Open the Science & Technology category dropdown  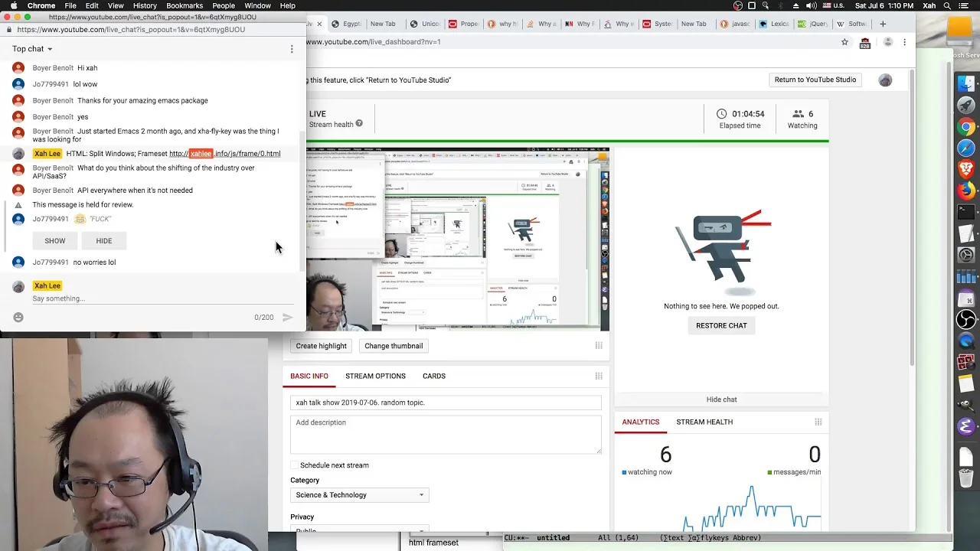(359, 495)
